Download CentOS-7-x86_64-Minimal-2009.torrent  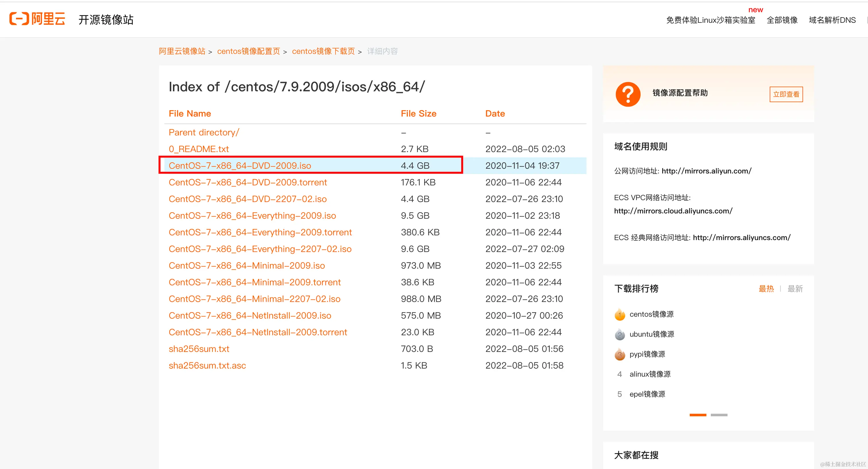pyautogui.click(x=255, y=282)
